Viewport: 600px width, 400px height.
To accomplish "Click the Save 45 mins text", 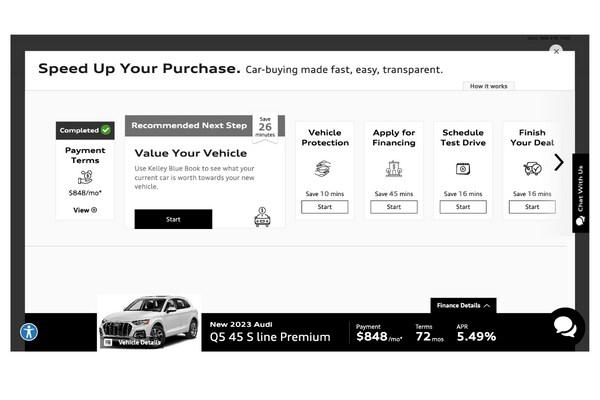I will 394,194.
